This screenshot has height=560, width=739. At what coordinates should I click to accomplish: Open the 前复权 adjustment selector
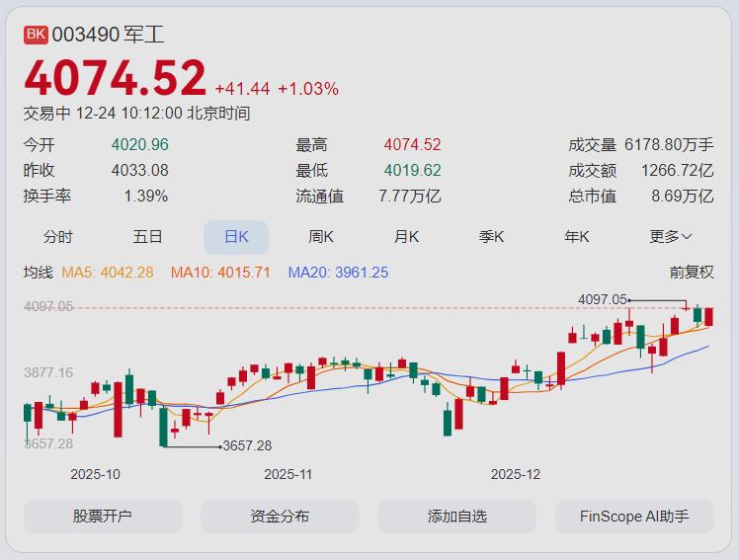(691, 273)
